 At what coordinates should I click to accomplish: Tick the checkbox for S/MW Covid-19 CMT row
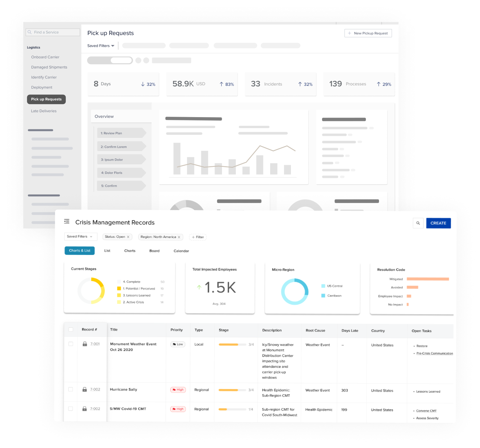tap(71, 409)
